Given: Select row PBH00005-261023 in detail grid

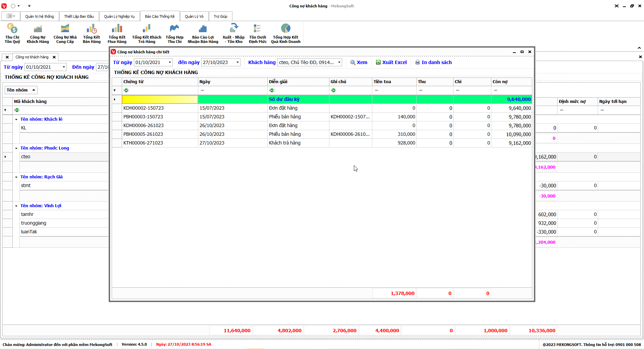Looking at the screenshot, I should 143,134.
